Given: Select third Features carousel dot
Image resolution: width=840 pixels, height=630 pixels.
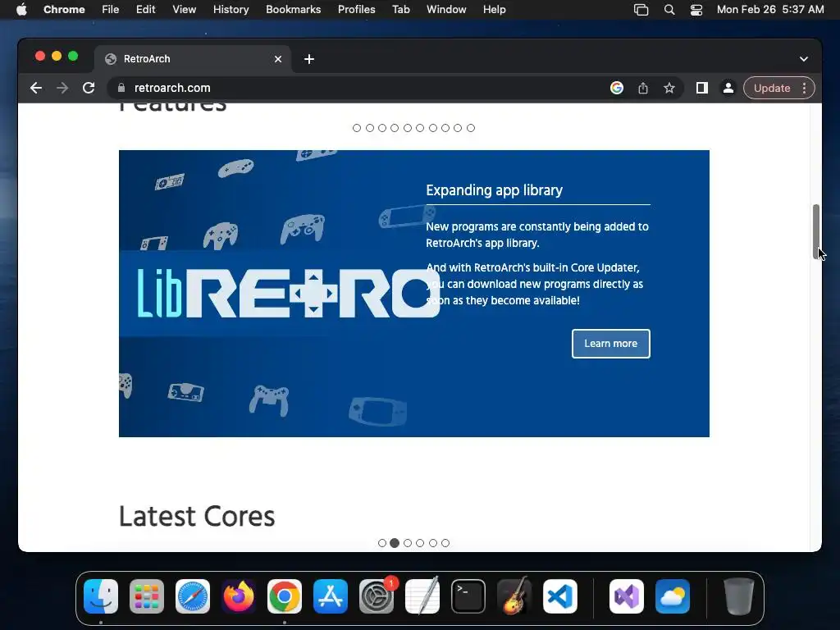Looking at the screenshot, I should [382, 128].
